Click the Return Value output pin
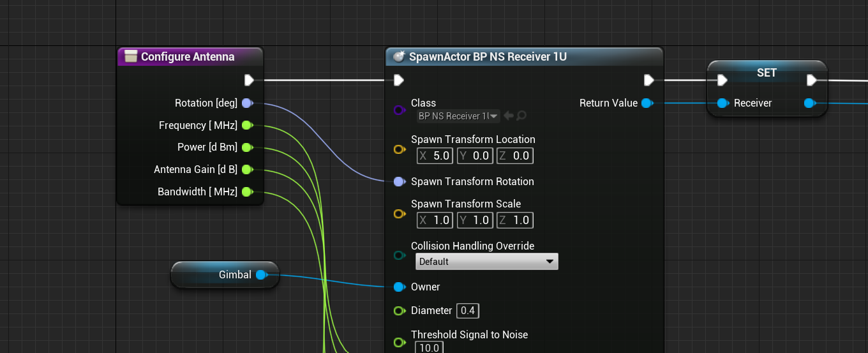 (647, 103)
